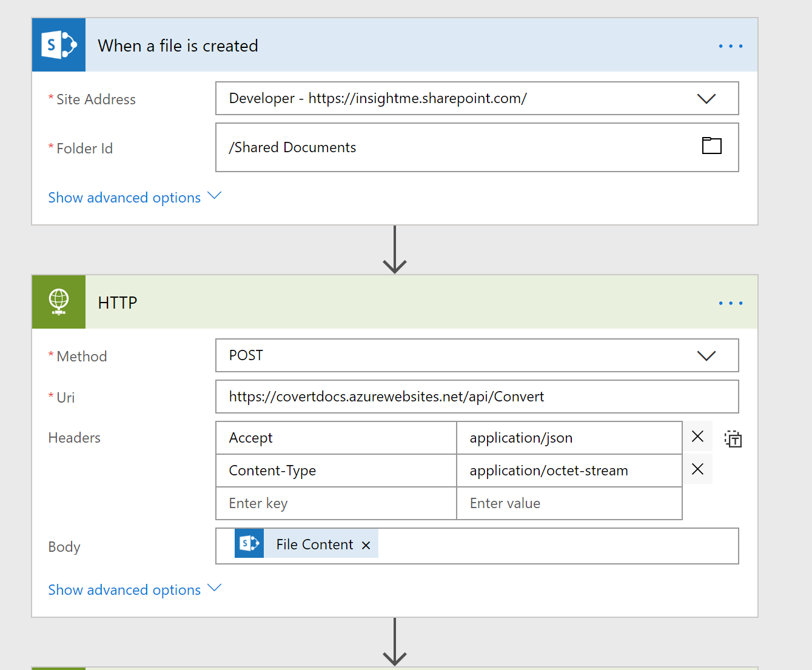
Task: Click the SharePoint trigger icon
Action: pyautogui.click(x=59, y=45)
